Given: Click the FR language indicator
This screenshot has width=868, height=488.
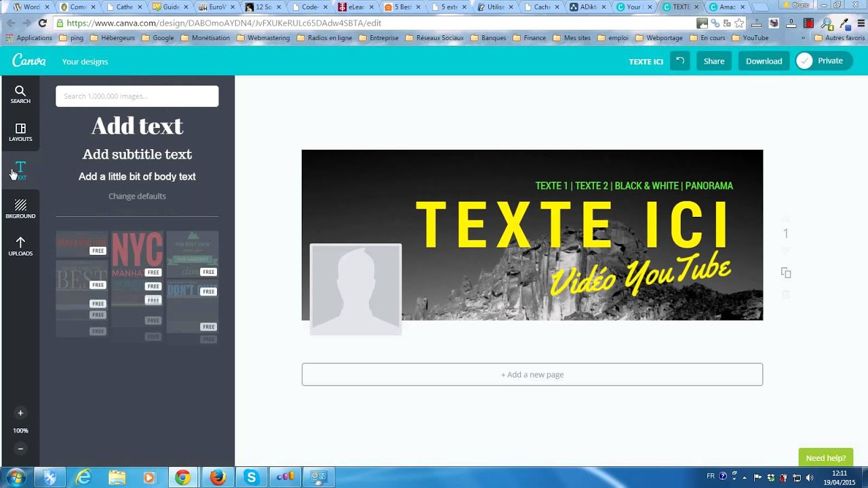Looking at the screenshot, I should point(711,476).
